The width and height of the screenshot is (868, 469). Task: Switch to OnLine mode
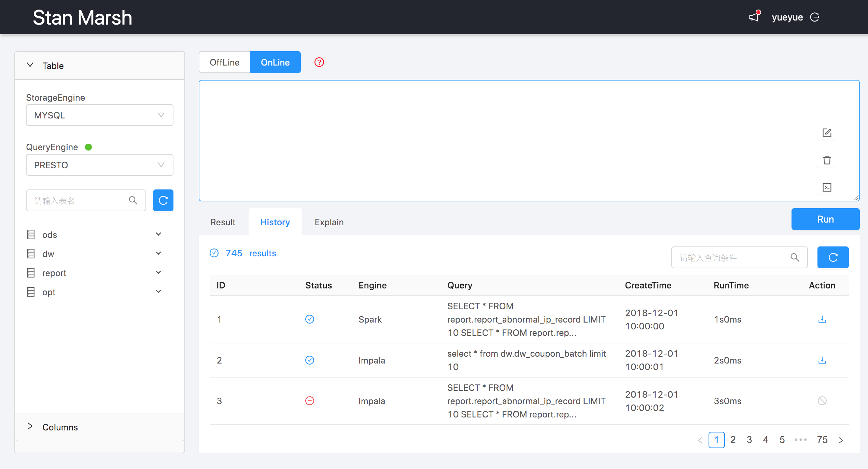[x=275, y=62]
